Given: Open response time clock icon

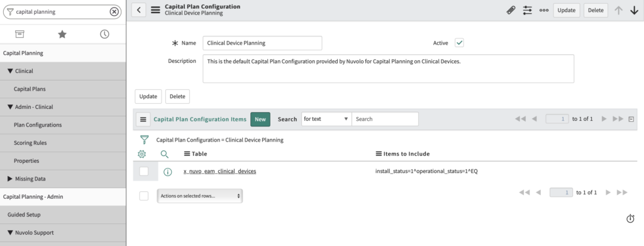Looking at the screenshot, I should coord(630,219).
